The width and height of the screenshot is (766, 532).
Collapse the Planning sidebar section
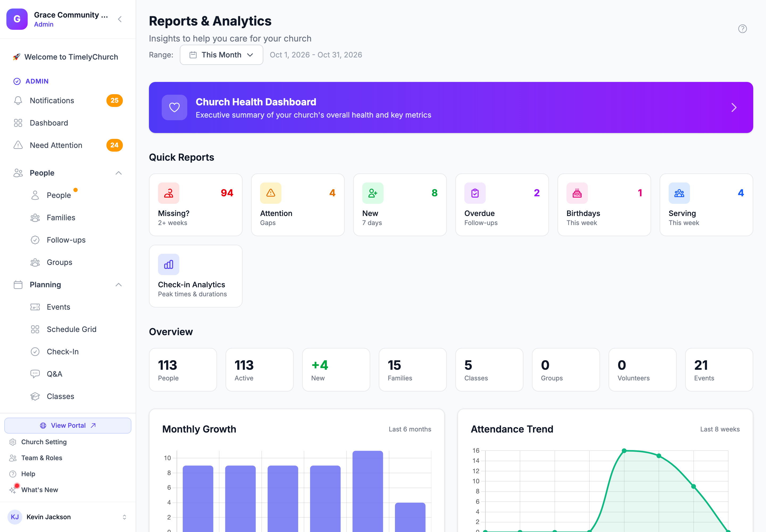[x=118, y=284]
